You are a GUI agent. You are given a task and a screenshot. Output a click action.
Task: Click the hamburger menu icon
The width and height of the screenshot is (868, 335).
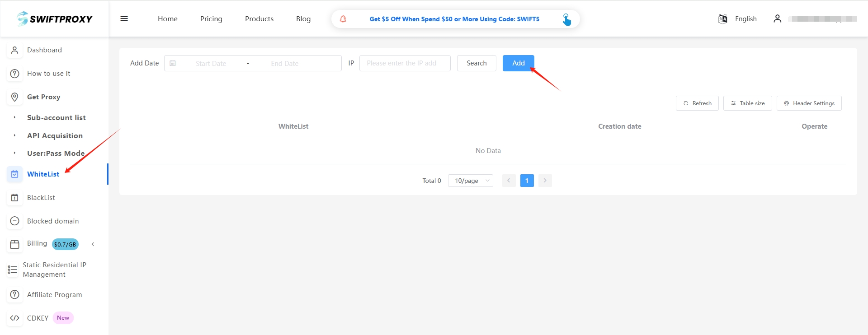pos(124,19)
